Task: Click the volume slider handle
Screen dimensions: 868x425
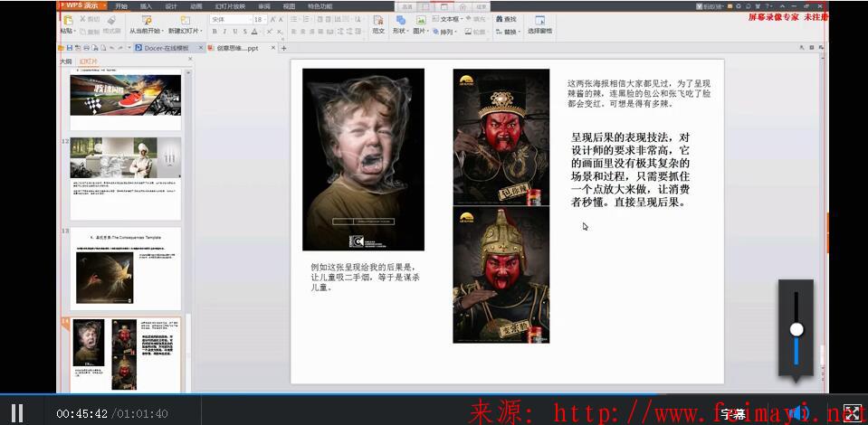Action: click(796, 329)
